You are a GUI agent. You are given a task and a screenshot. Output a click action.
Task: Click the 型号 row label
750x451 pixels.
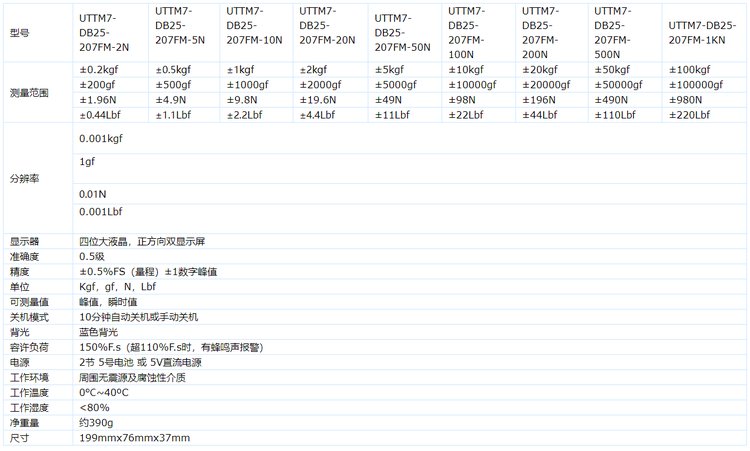click(x=21, y=31)
